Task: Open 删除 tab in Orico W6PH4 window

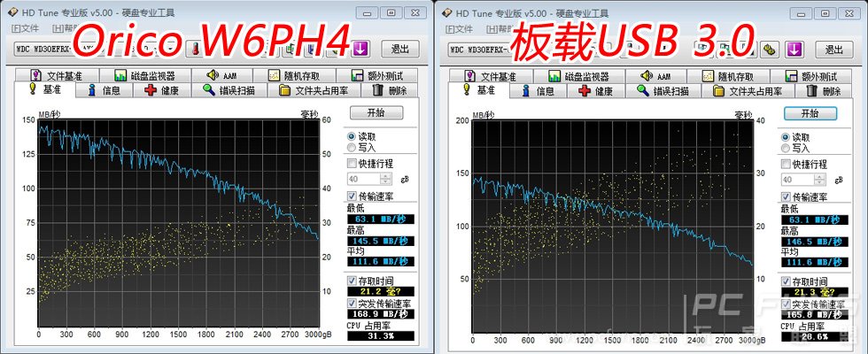Action: 390,90
